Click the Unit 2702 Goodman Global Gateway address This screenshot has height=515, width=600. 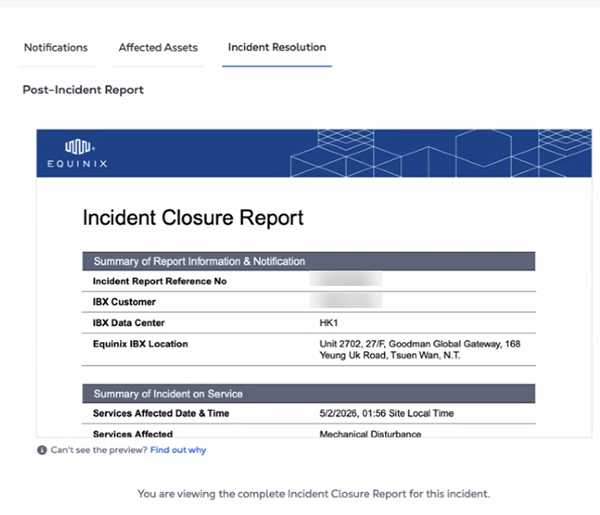pyautogui.click(x=420, y=350)
